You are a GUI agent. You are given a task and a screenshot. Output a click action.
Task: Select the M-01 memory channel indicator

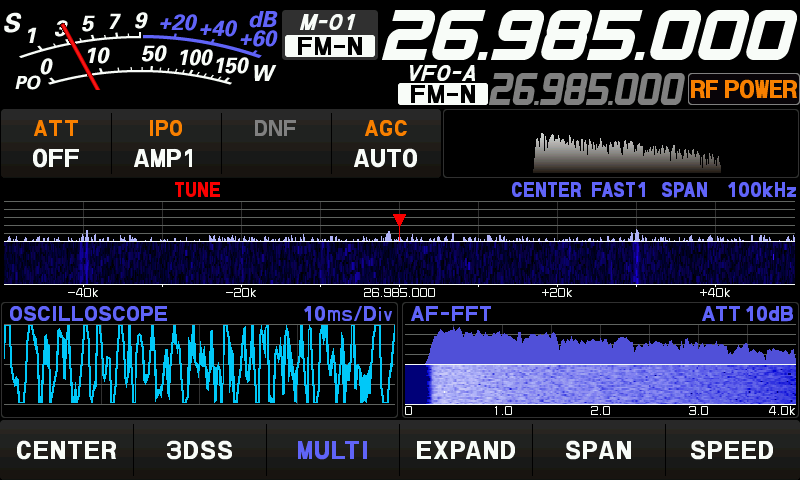click(x=329, y=22)
